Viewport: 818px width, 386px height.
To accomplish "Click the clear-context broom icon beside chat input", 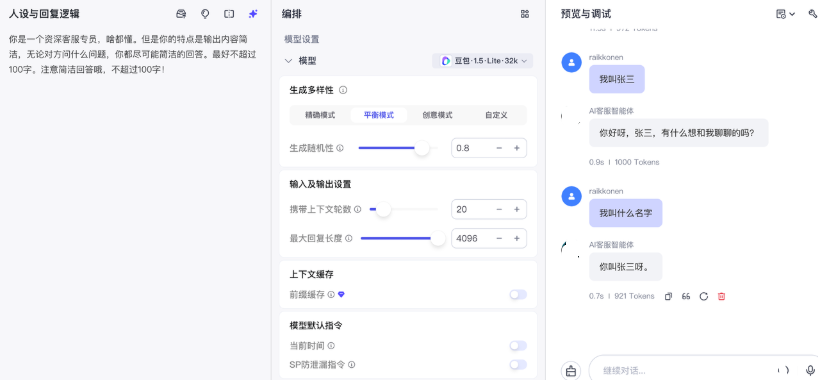I will pos(571,371).
